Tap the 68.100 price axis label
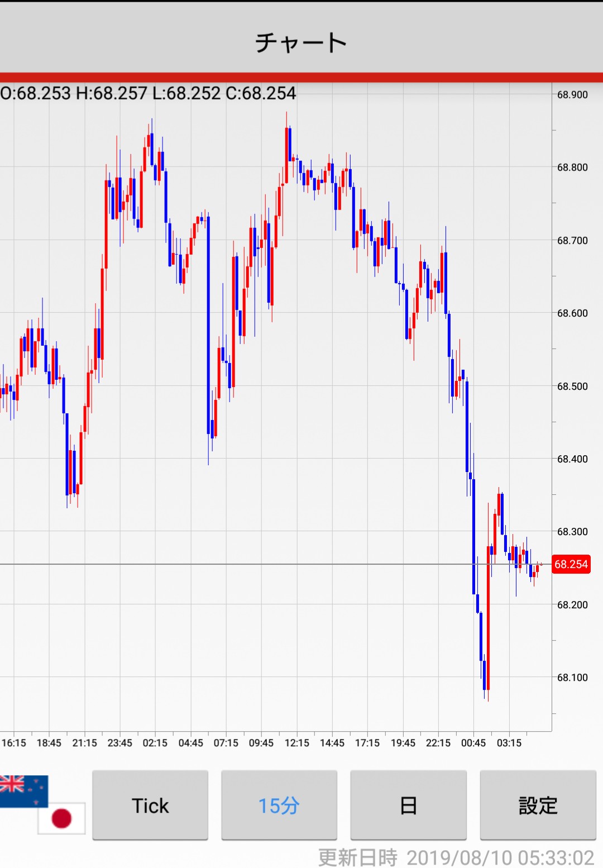Viewport: 603px width, 868px height. (x=572, y=677)
